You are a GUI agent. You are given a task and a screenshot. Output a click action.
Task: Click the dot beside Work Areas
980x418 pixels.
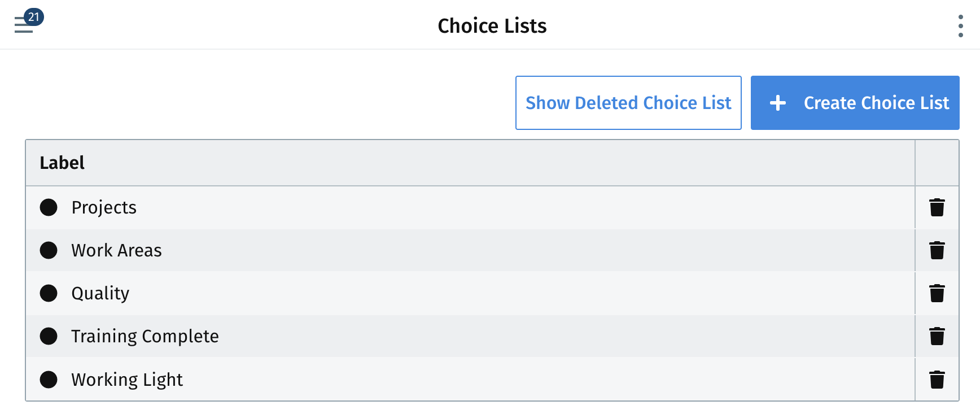[49, 250]
